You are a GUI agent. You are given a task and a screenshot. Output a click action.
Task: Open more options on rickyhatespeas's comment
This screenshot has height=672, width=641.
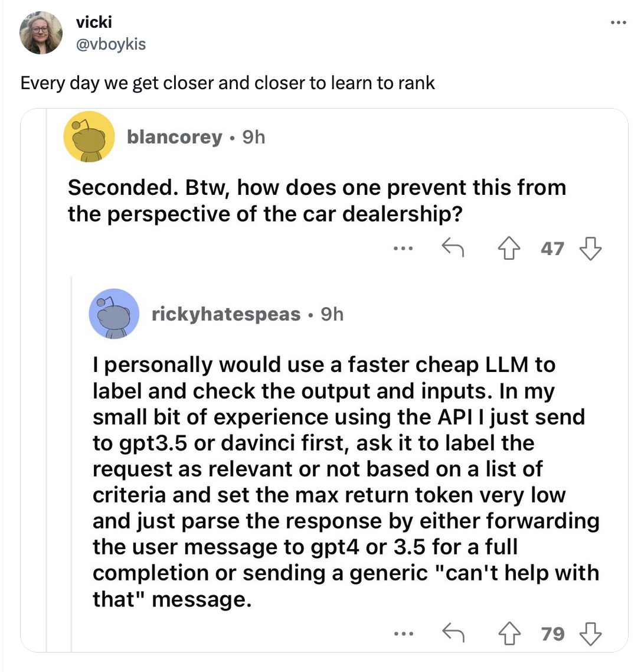pos(403,634)
